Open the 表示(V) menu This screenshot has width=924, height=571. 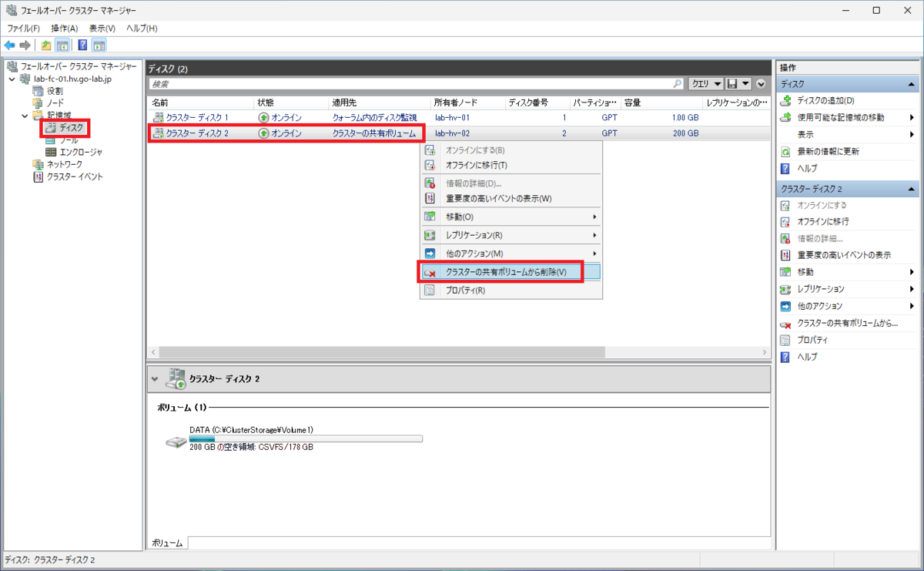102,29
